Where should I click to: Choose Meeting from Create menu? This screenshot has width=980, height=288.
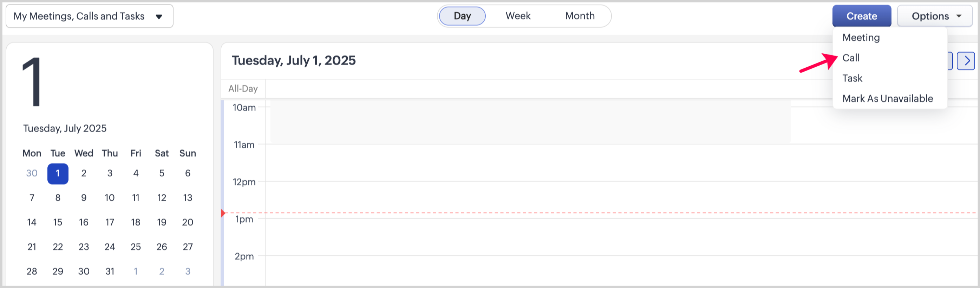861,38
